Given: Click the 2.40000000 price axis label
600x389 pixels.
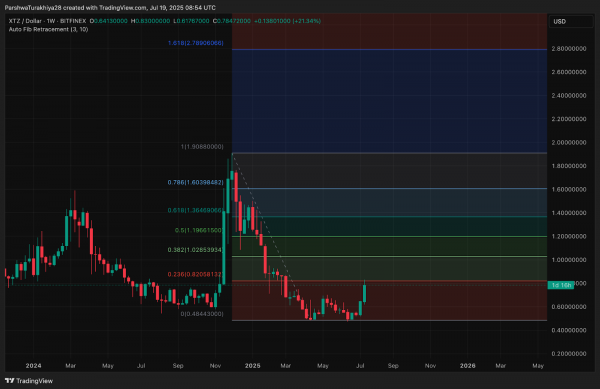Looking at the screenshot, I should click(569, 96).
